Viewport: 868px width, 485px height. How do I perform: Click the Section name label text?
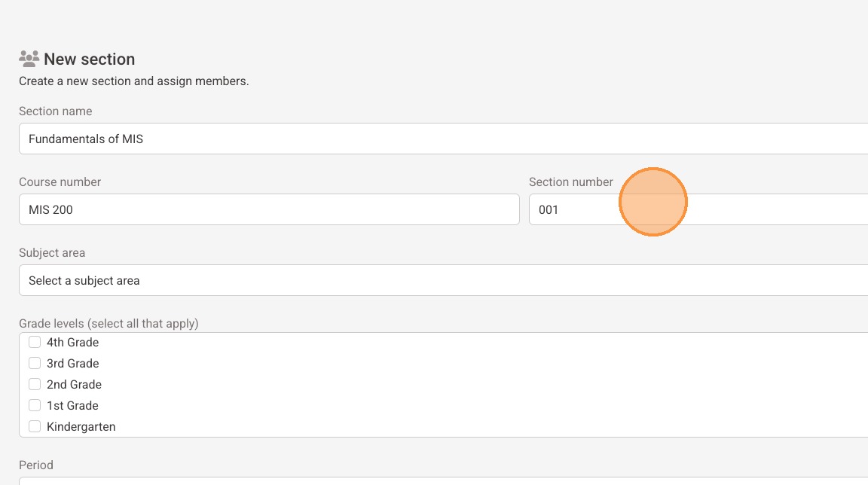pyautogui.click(x=55, y=111)
